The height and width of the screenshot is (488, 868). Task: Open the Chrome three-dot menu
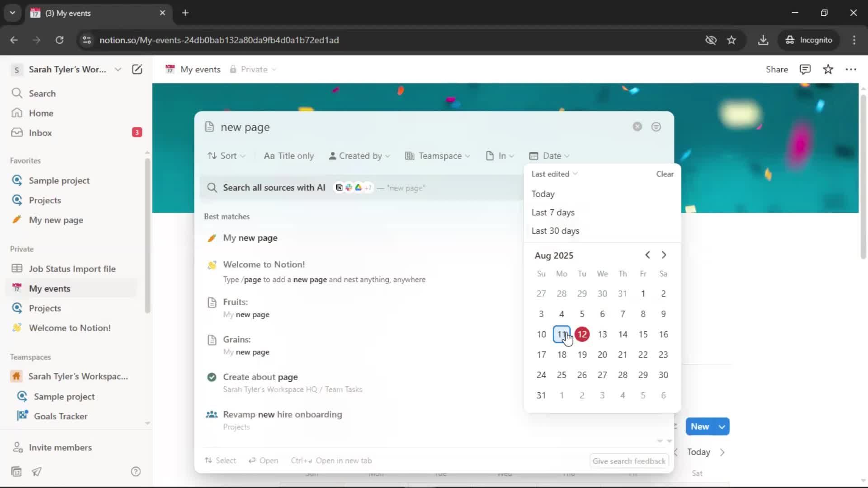(x=854, y=40)
